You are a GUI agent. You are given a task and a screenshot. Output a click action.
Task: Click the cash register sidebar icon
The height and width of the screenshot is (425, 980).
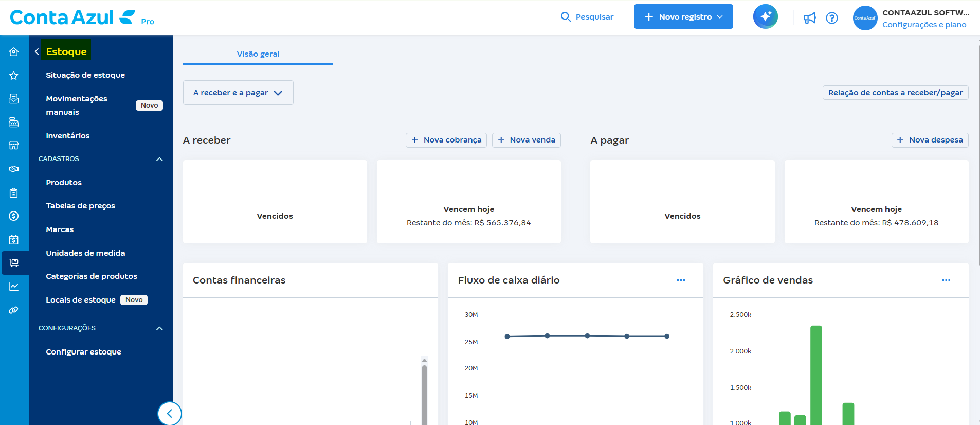pyautogui.click(x=14, y=122)
